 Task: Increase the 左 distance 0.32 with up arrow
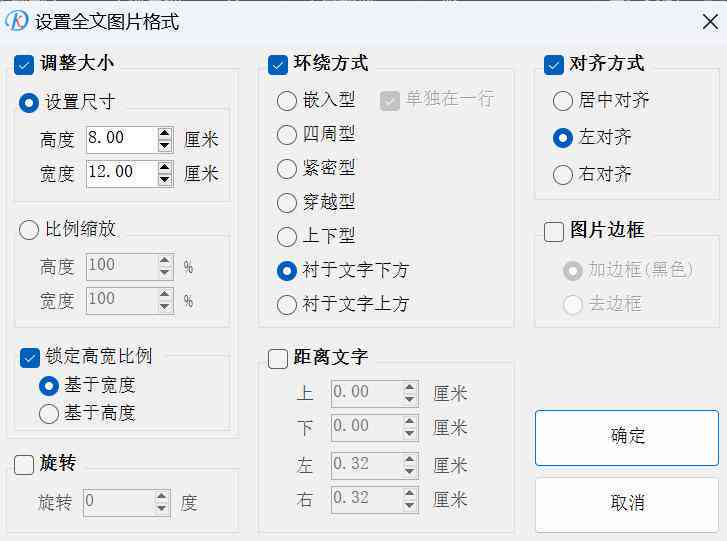click(409, 459)
